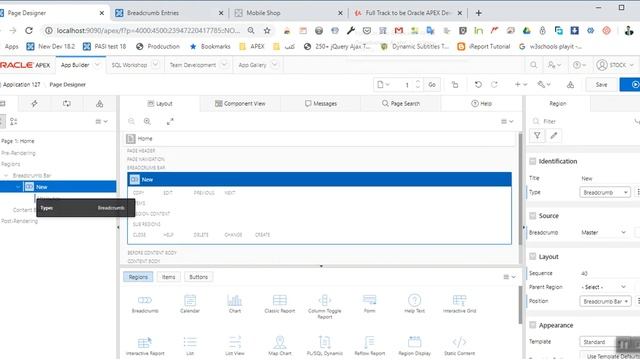Open the Page Search tab
Viewport: 640px width, 360px height.
(x=401, y=104)
